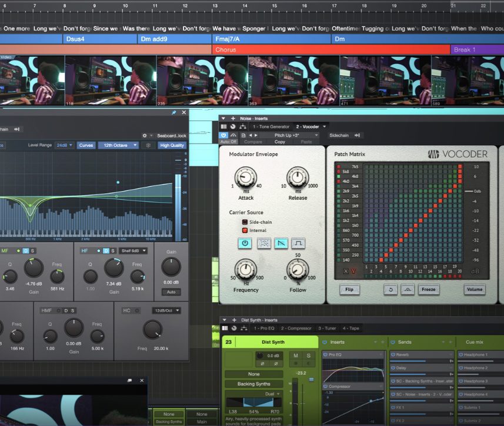Collapse the Noise Inserts panel triangle

pos(223,119)
